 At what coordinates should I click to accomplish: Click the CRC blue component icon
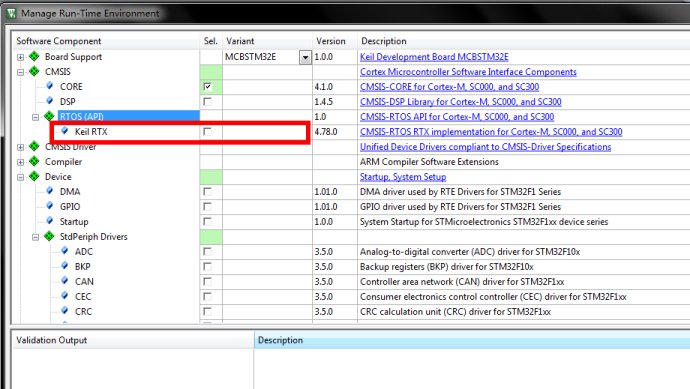point(65,310)
